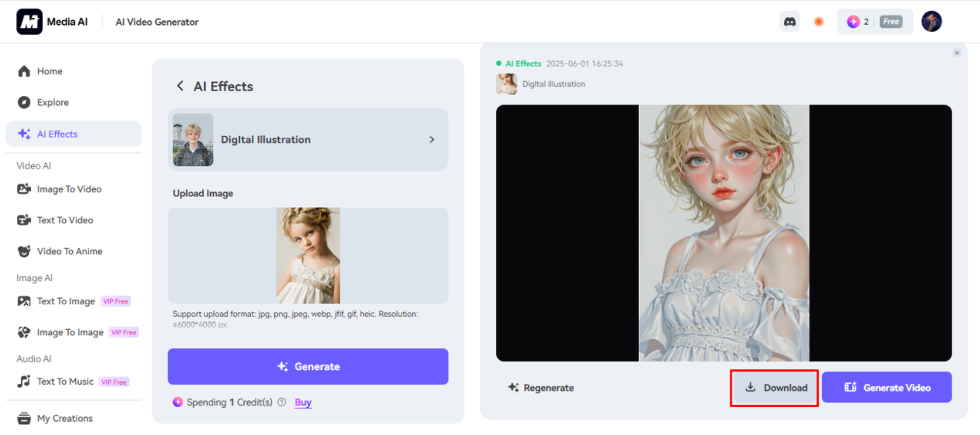Image resolution: width=980 pixels, height=435 pixels.
Task: Click the Spending 1 Credit(s) text
Action: [229, 402]
